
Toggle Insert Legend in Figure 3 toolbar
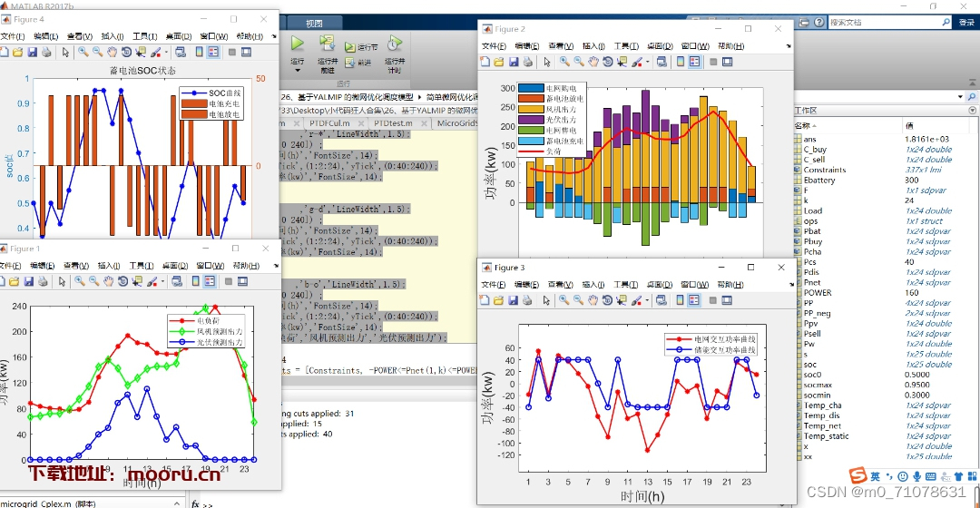(x=694, y=300)
